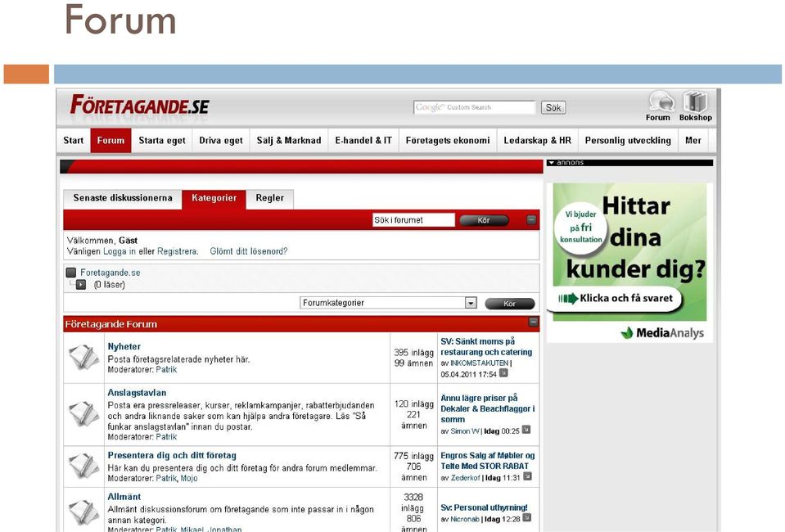Screen dimensions: 785x532
Task: Click the arrow icon beside (0 läser)
Action: pyautogui.click(x=81, y=285)
